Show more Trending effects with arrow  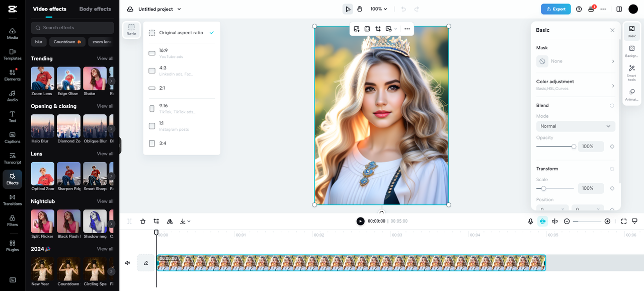tap(111, 81)
